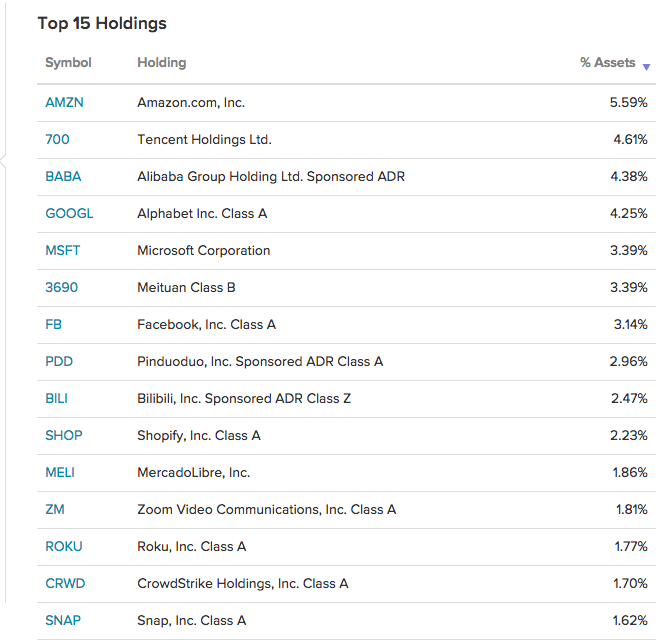Open the FB ticker link
Viewport: 669px width, 643px height.
click(x=53, y=325)
